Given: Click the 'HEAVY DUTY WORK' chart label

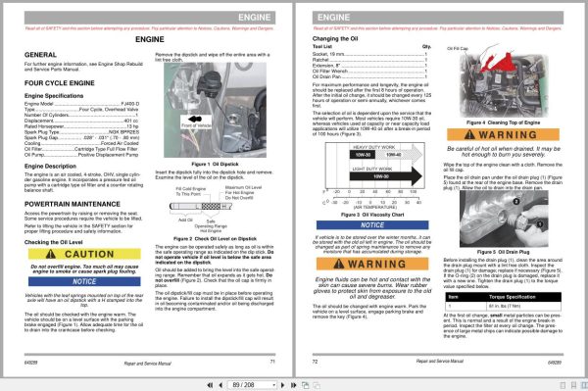Looking at the screenshot, I should tap(374, 147).
